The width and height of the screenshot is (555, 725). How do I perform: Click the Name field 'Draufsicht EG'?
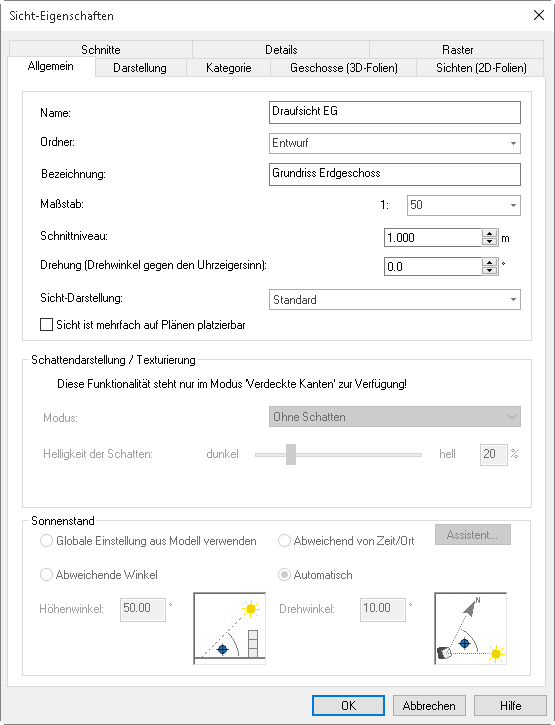(x=395, y=112)
